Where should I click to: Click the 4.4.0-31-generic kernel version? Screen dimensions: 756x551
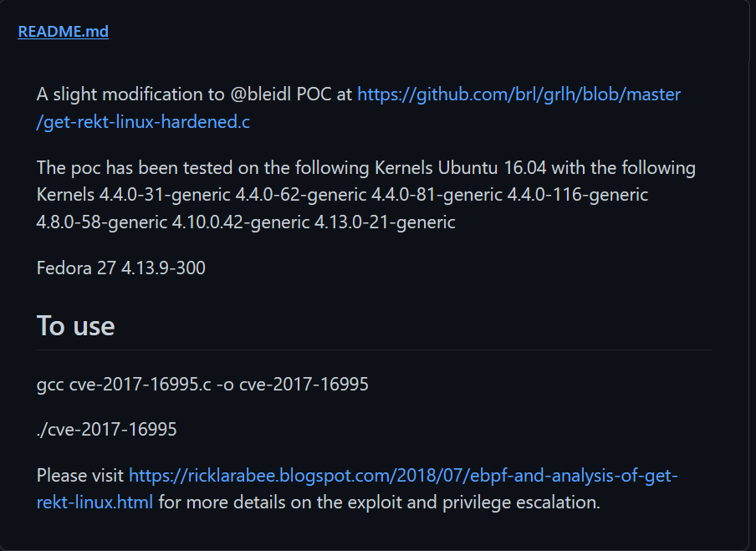pos(165,195)
